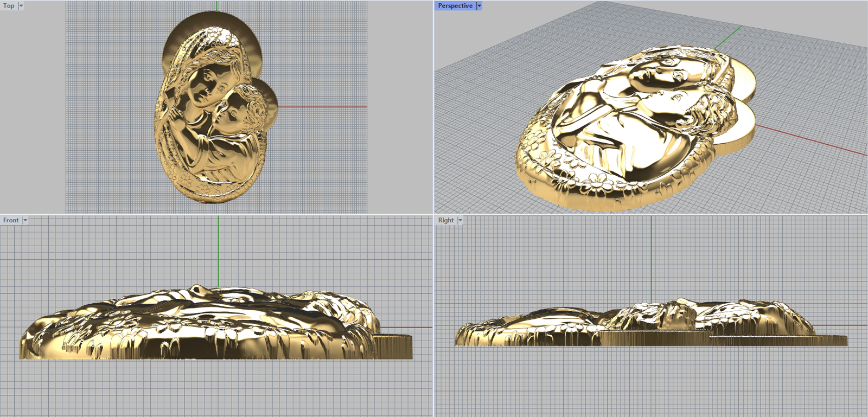Activate the Perspective viewport title
This screenshot has width=868, height=417.
pos(455,6)
